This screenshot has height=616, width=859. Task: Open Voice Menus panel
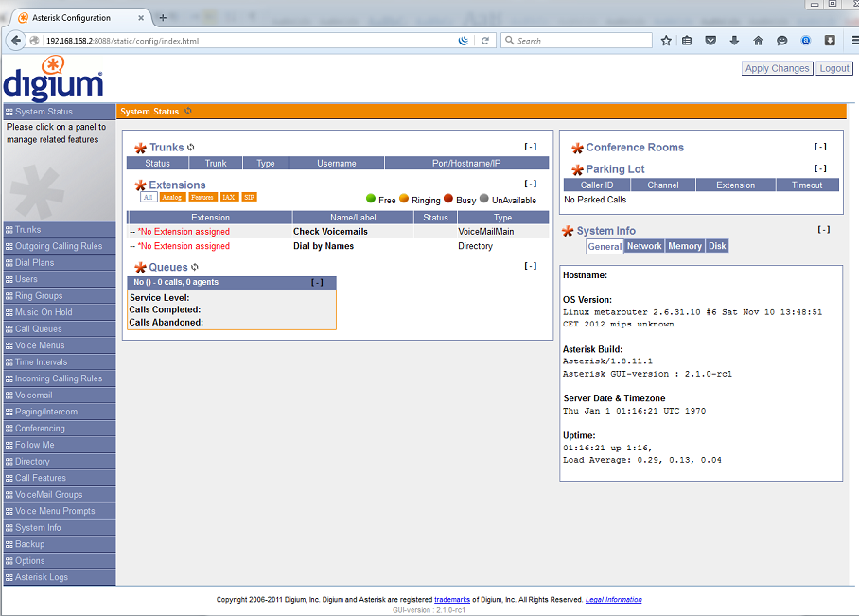pyautogui.click(x=60, y=345)
